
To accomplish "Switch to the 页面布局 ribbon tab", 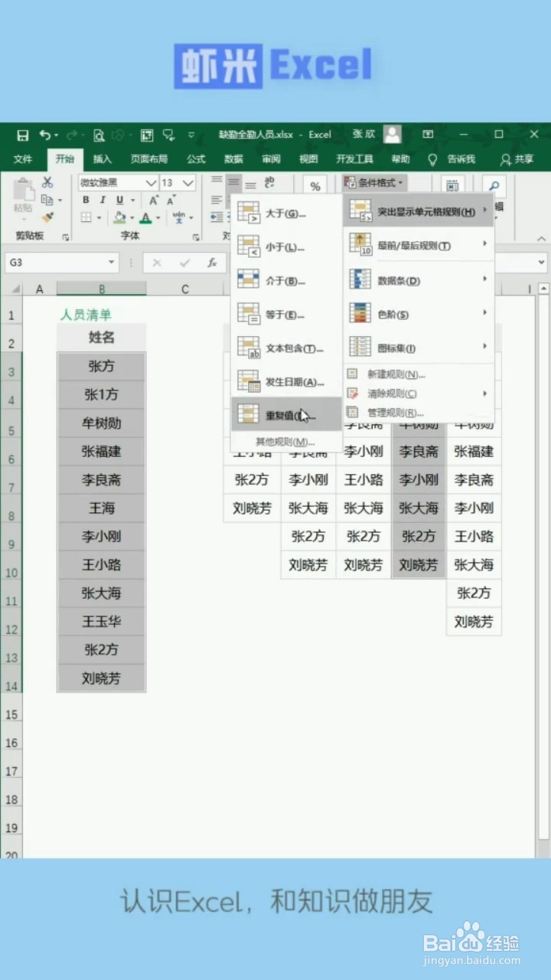I will (148, 159).
